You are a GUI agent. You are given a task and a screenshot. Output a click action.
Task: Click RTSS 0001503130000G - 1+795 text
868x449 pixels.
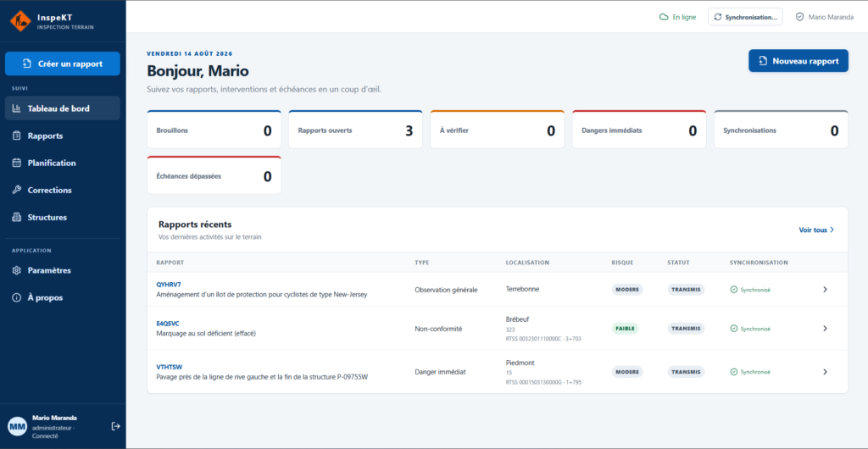click(543, 382)
